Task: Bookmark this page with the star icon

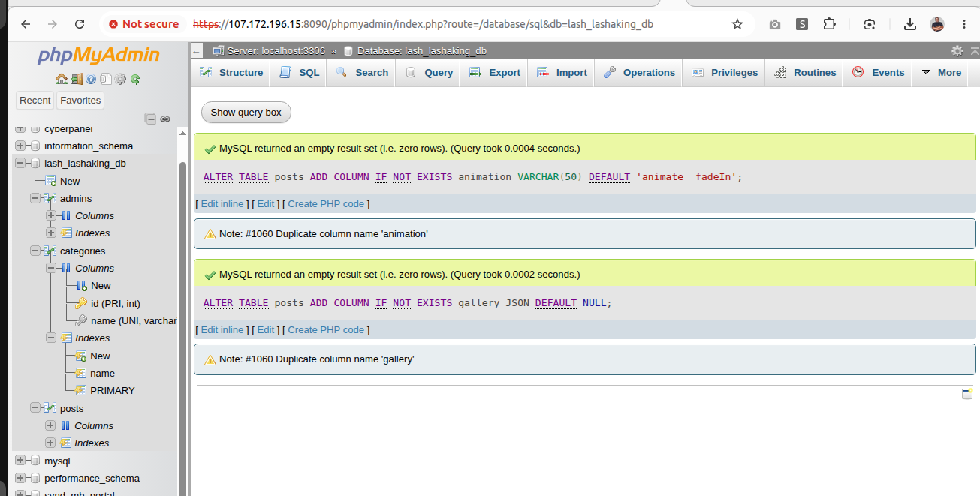Action: pyautogui.click(x=737, y=24)
